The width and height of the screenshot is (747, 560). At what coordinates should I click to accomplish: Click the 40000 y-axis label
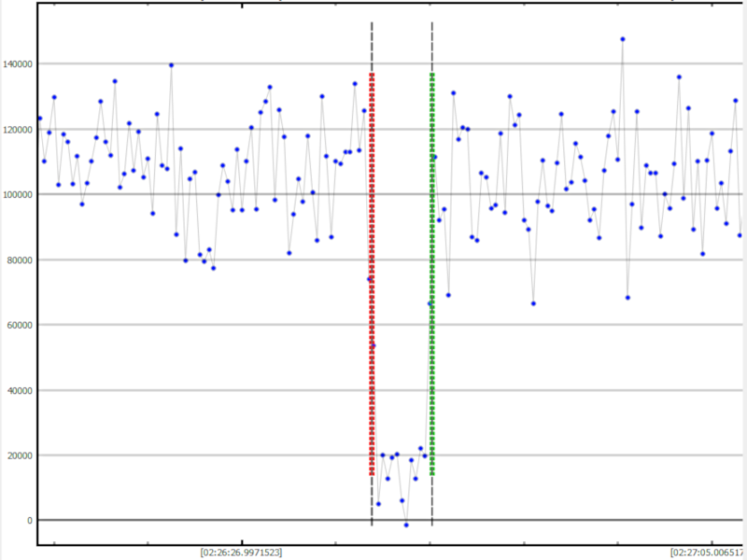pyautogui.click(x=19, y=390)
